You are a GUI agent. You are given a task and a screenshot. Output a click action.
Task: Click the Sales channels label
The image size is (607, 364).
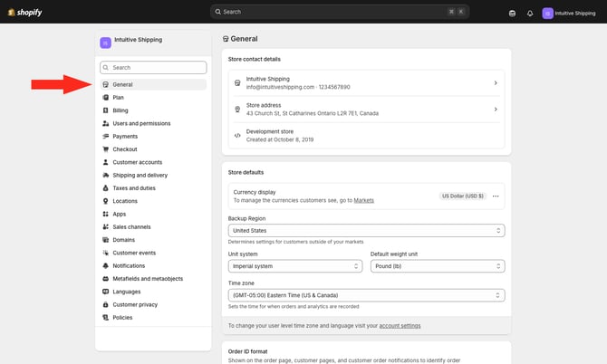point(131,227)
